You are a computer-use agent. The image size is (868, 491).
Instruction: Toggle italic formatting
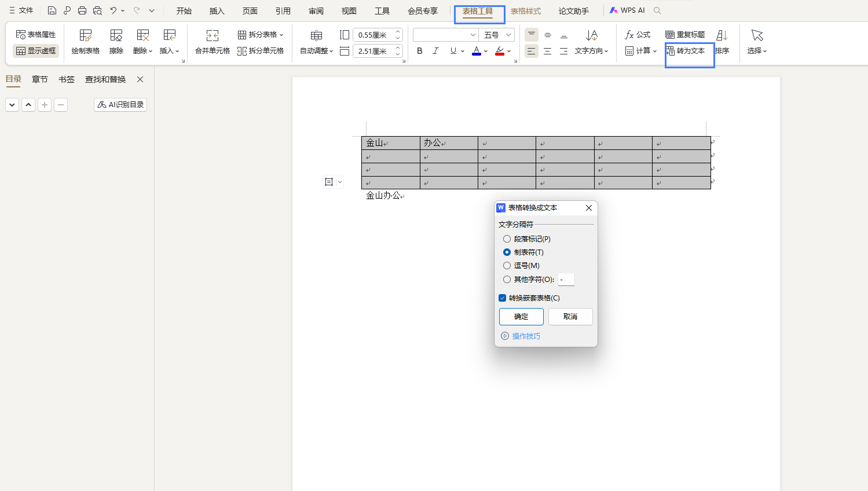pos(436,51)
